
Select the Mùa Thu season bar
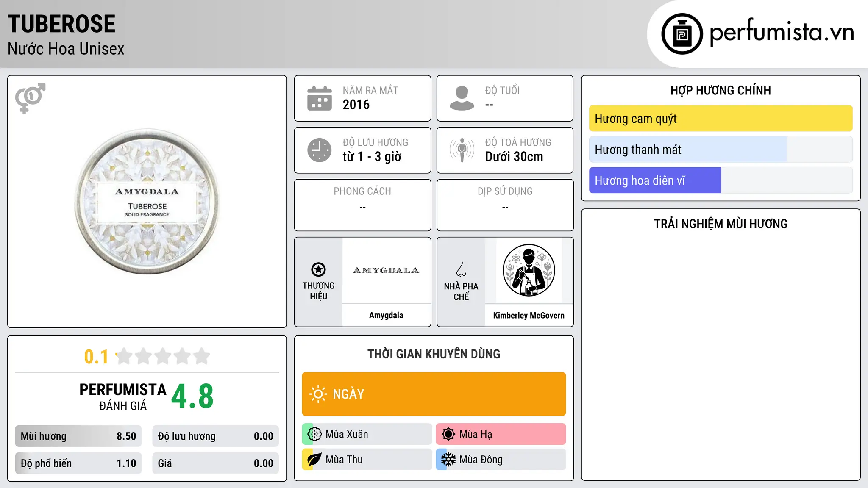367,460
